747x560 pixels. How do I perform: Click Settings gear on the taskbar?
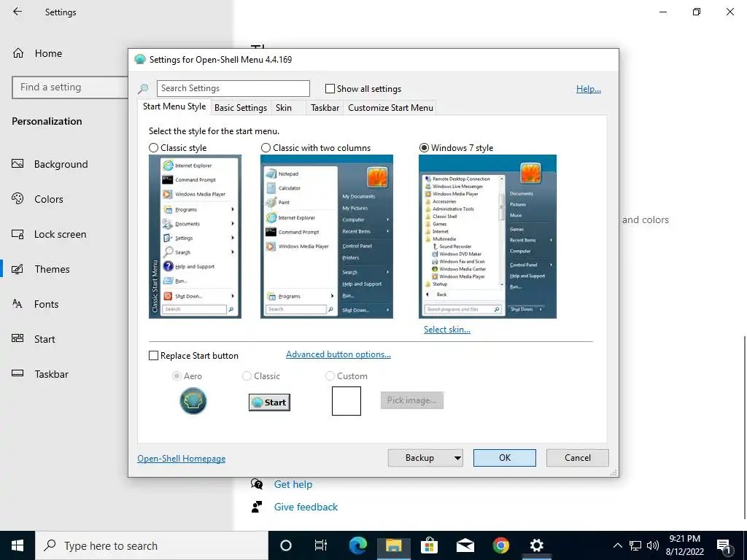[536, 545]
